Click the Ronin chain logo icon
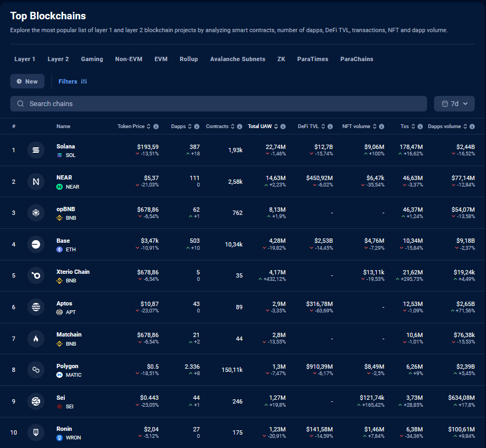This screenshot has width=486, height=448. (x=36, y=432)
